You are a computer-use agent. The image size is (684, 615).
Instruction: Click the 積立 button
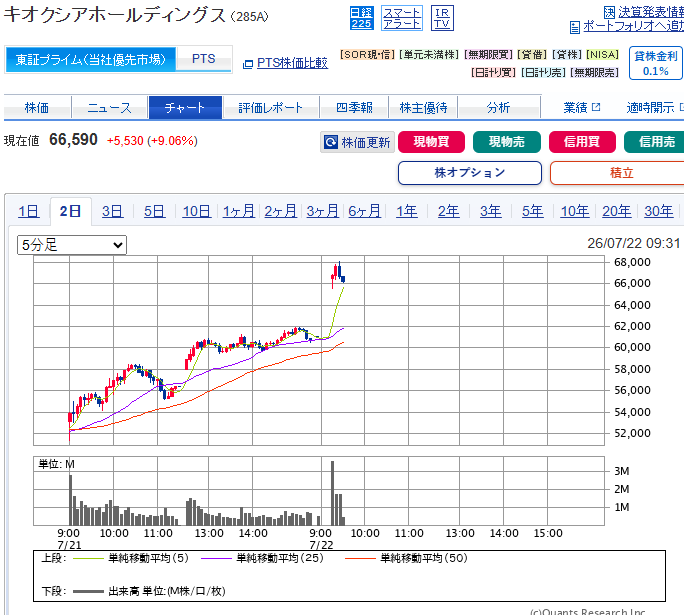pyautogui.click(x=617, y=173)
